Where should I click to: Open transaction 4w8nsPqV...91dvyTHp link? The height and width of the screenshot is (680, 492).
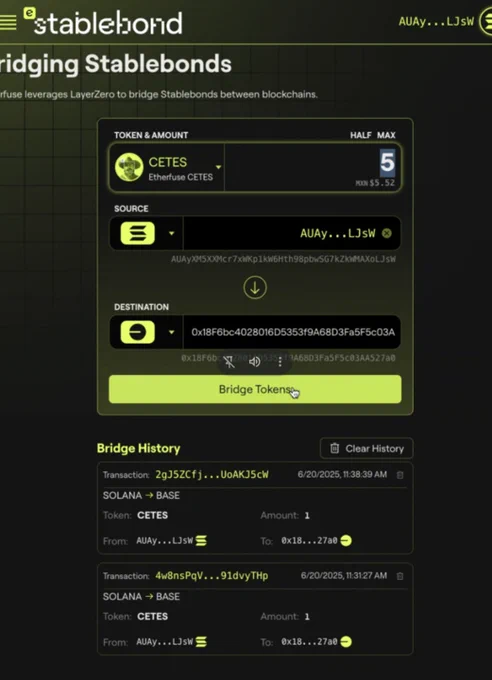tap(212, 576)
